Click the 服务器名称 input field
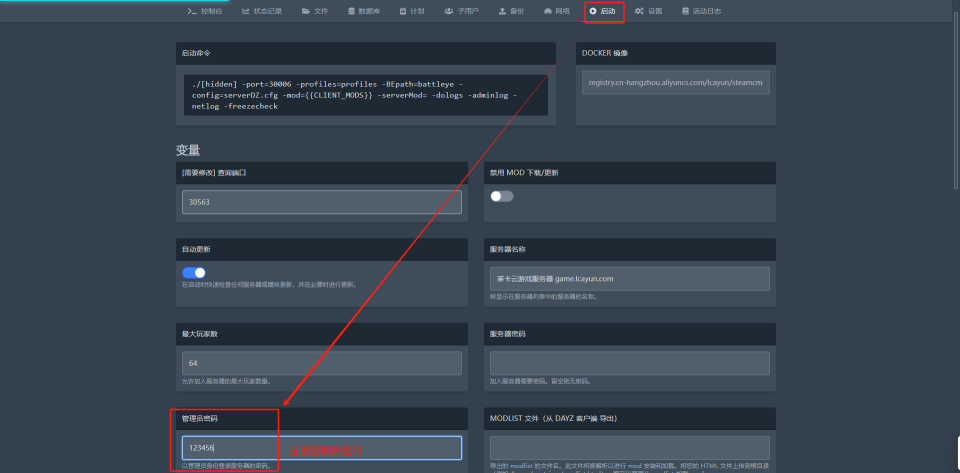The image size is (960, 473). [x=629, y=278]
